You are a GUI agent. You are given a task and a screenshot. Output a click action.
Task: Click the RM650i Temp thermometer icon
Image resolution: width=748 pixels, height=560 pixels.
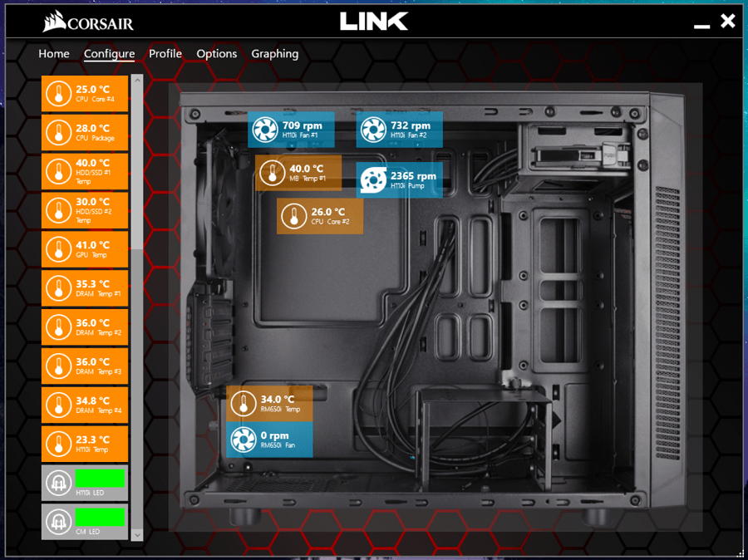244,404
